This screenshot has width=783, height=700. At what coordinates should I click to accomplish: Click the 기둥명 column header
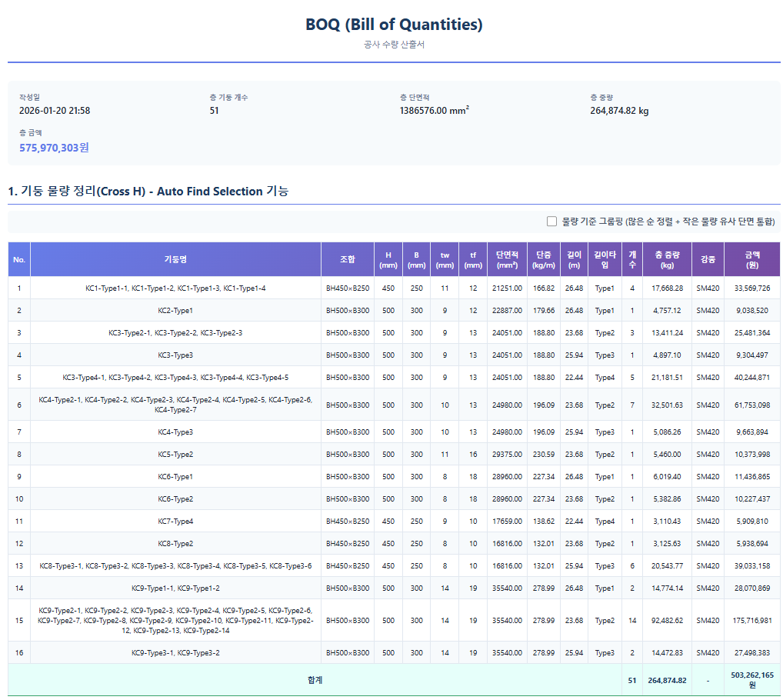(175, 260)
